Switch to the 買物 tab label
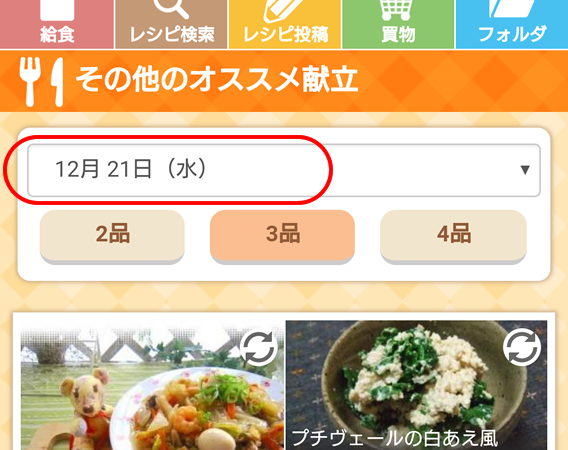The image size is (568, 450). [398, 35]
